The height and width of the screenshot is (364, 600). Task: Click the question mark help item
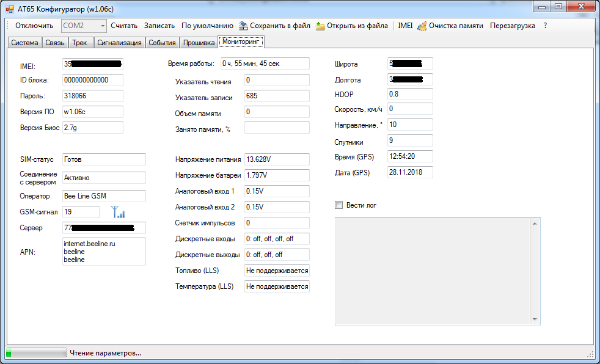point(545,26)
